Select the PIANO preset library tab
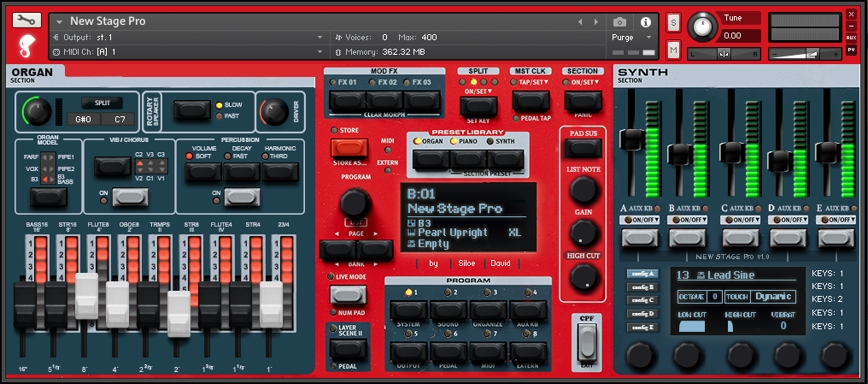Viewport: 868px width, 384px height. (468, 159)
